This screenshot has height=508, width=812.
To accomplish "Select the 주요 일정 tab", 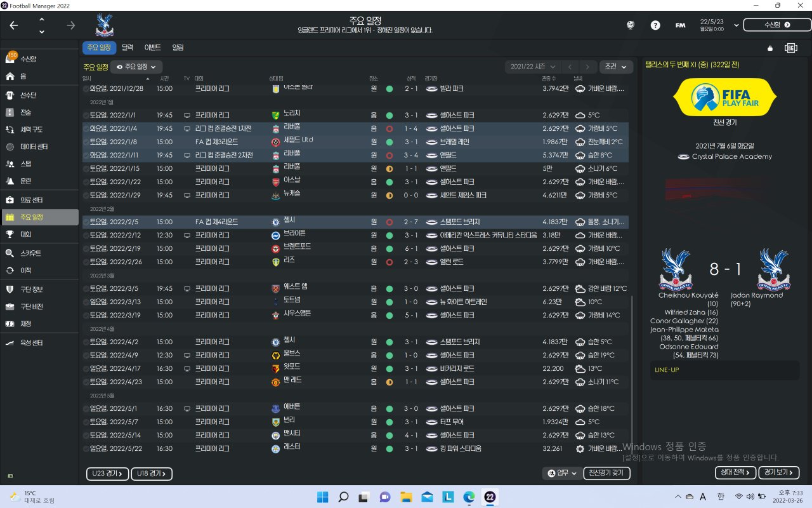I will coord(98,48).
